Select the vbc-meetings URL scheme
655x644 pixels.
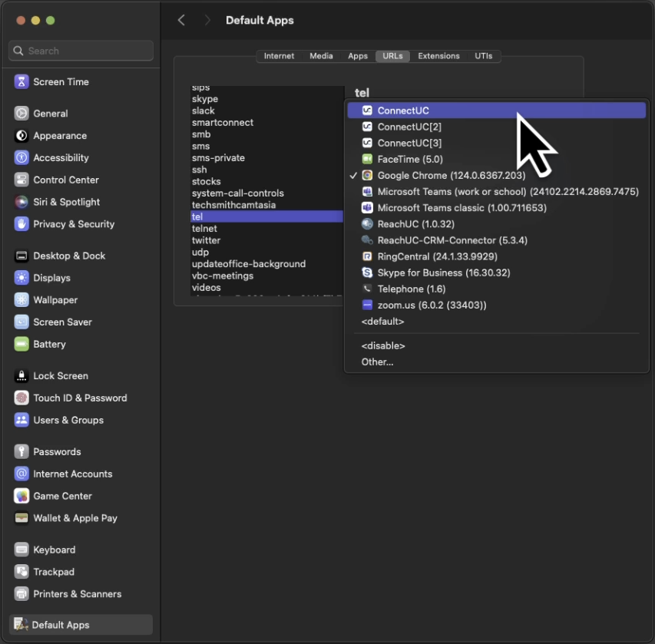(266, 276)
